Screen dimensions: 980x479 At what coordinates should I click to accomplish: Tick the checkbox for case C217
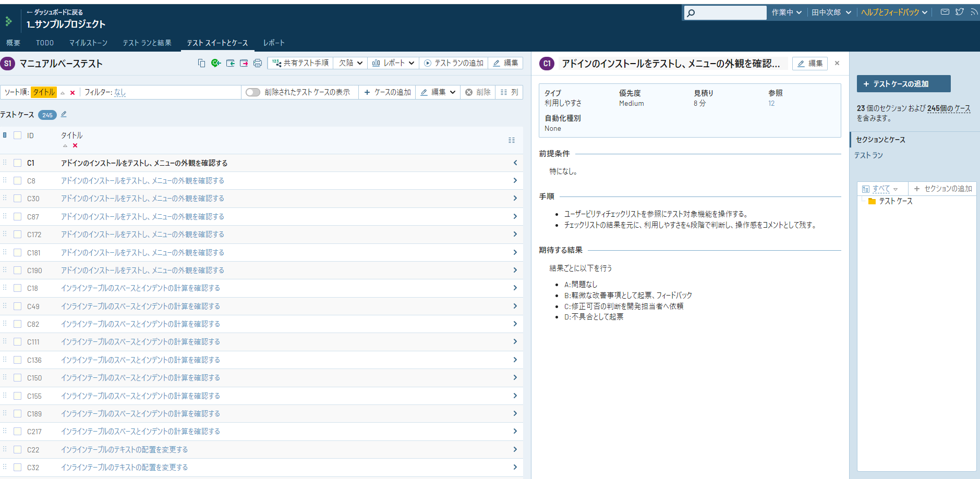pos(17,432)
